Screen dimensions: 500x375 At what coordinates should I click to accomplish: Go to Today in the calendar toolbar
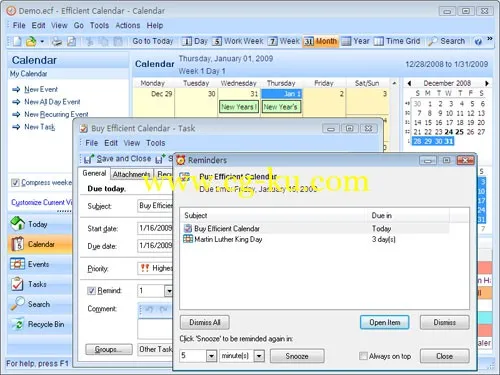point(153,41)
